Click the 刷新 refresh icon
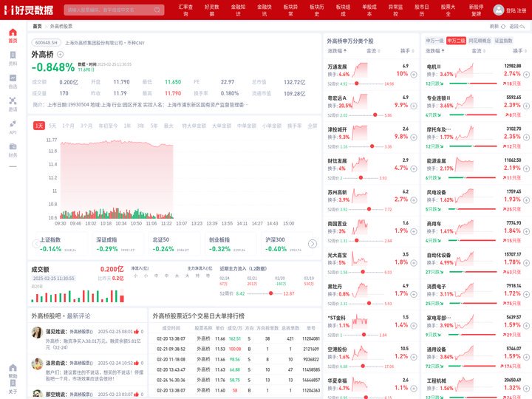This screenshot has height=399, width=532. pos(503,27)
